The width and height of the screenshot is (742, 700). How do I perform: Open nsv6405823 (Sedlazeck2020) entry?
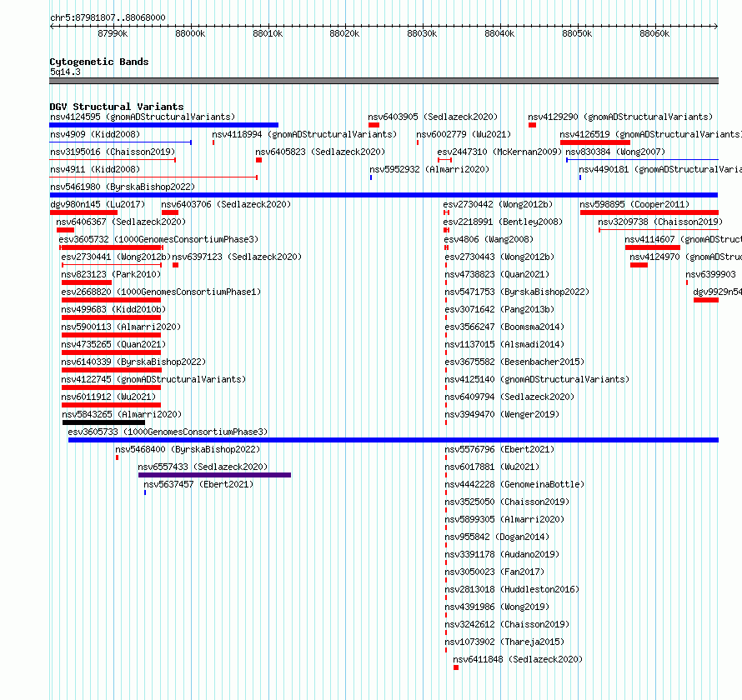[x=320, y=152]
